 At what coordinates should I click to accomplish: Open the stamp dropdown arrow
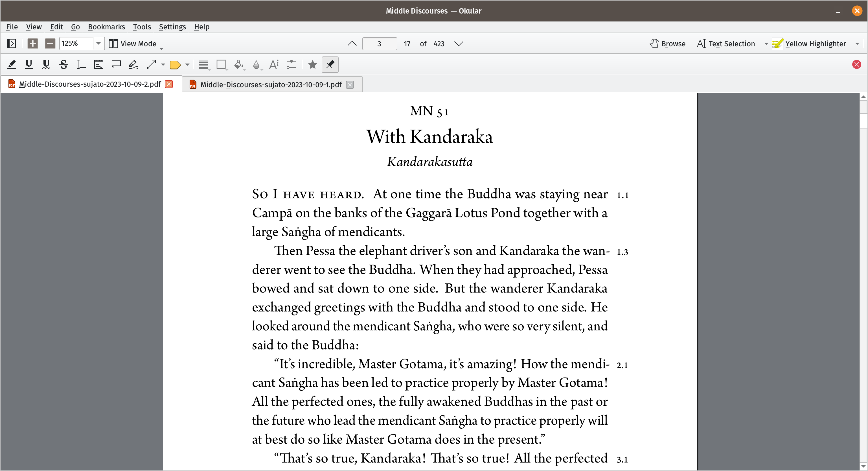[187, 64]
